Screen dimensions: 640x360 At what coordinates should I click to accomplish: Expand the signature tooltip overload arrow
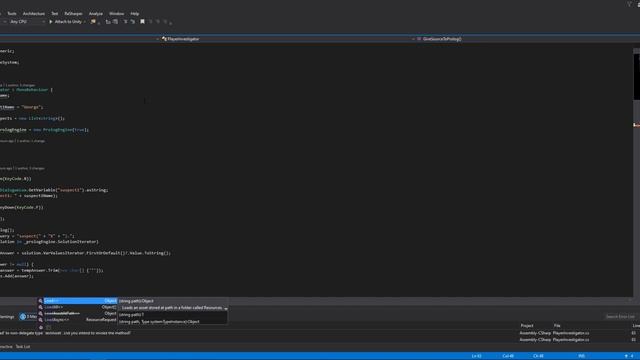click(226, 308)
